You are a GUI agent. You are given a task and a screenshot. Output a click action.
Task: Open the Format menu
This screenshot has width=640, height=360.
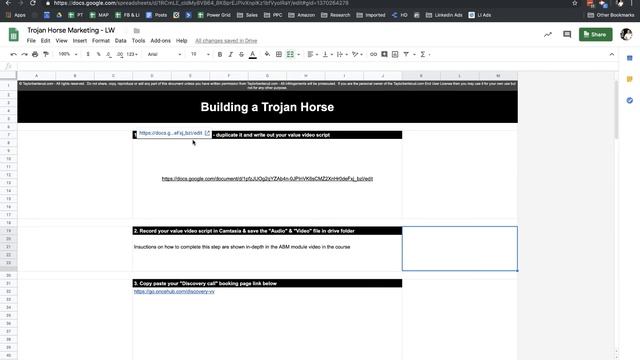click(x=101, y=41)
